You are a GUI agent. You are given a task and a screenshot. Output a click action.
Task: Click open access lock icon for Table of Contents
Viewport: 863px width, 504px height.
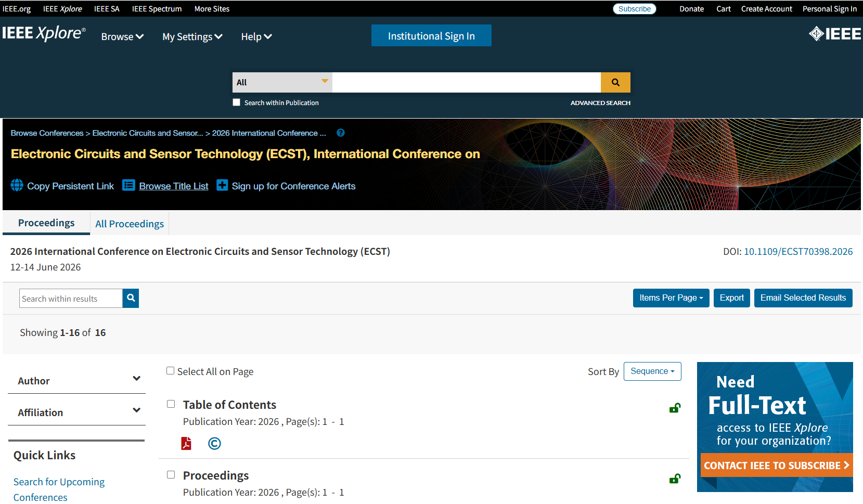(x=675, y=408)
